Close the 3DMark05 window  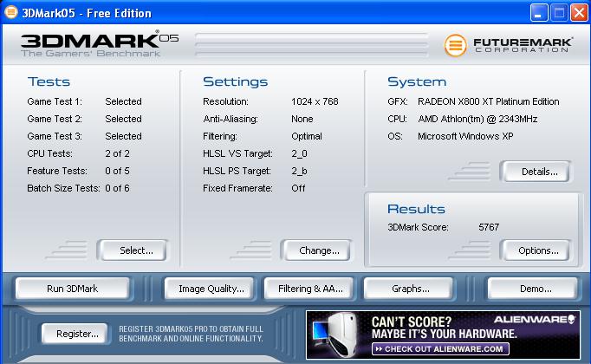[x=580, y=13]
